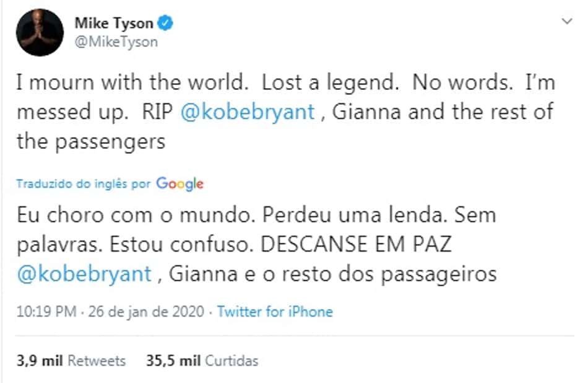This screenshot has width=588, height=383.
Task: Open the 10:19 PM timestamp link
Action: [x=46, y=312]
